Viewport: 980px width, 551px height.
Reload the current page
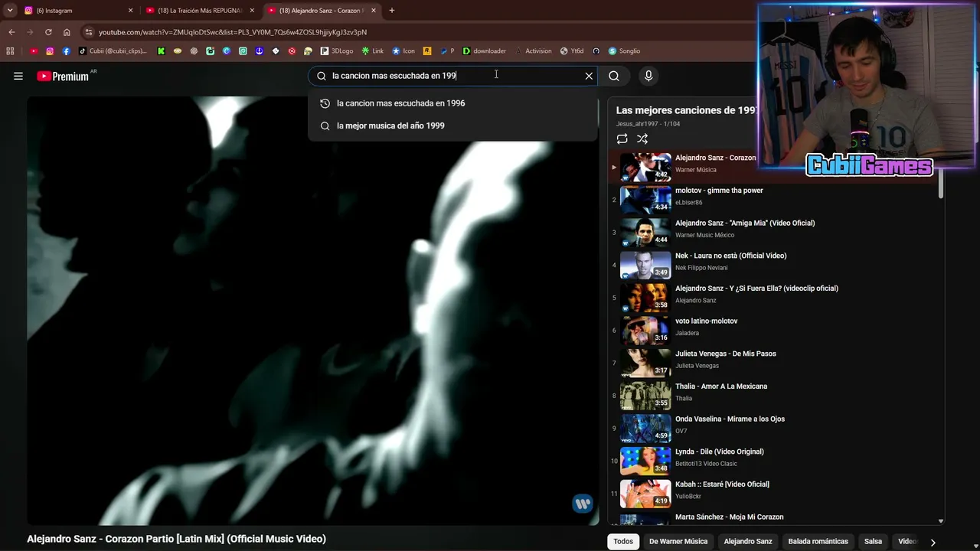(48, 32)
